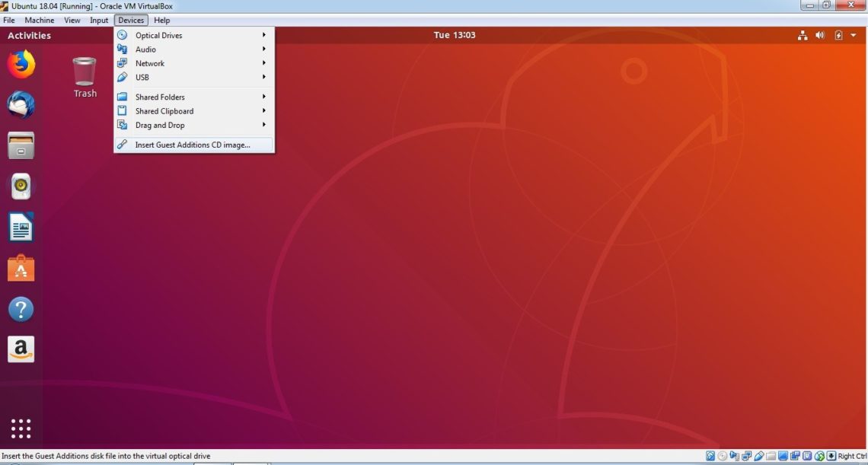Show Applications grid in dock

(21, 428)
